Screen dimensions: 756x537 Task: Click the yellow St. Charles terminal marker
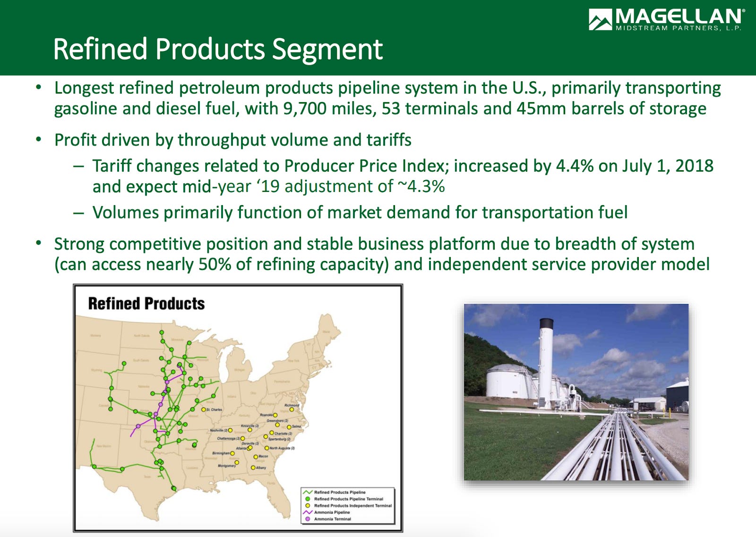[x=204, y=409]
